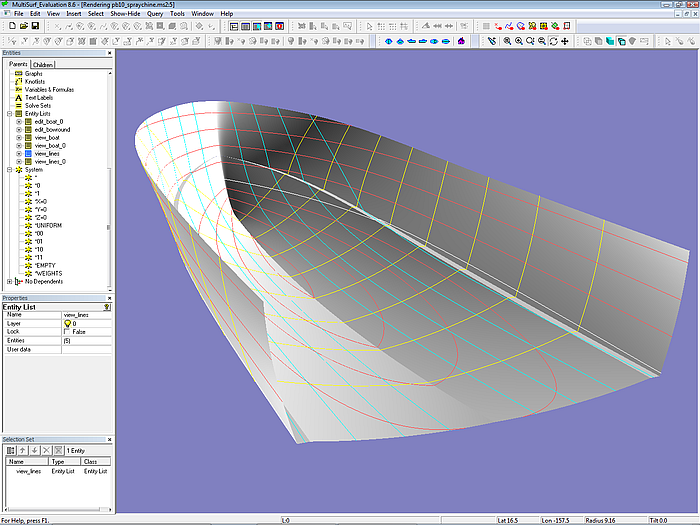Screen dimensions: 700x525
Task: Expand the view_boat entity list
Action: [18, 137]
